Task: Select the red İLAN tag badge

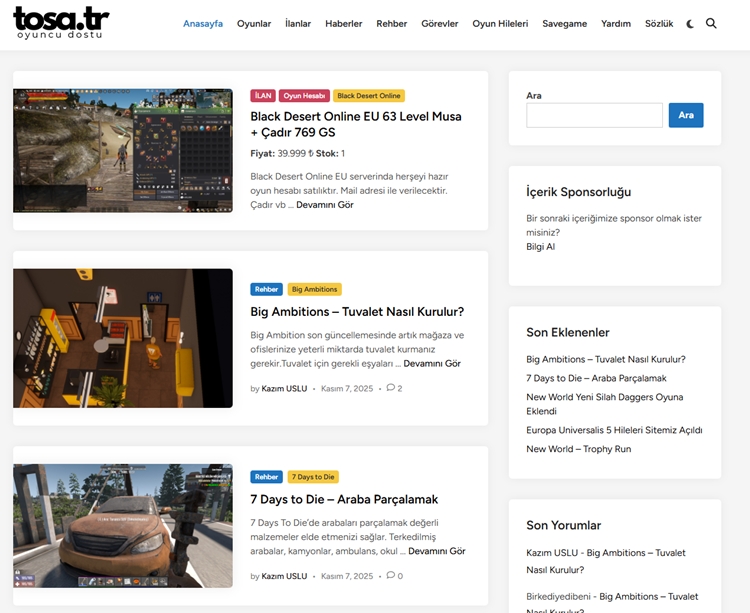Action: click(263, 96)
